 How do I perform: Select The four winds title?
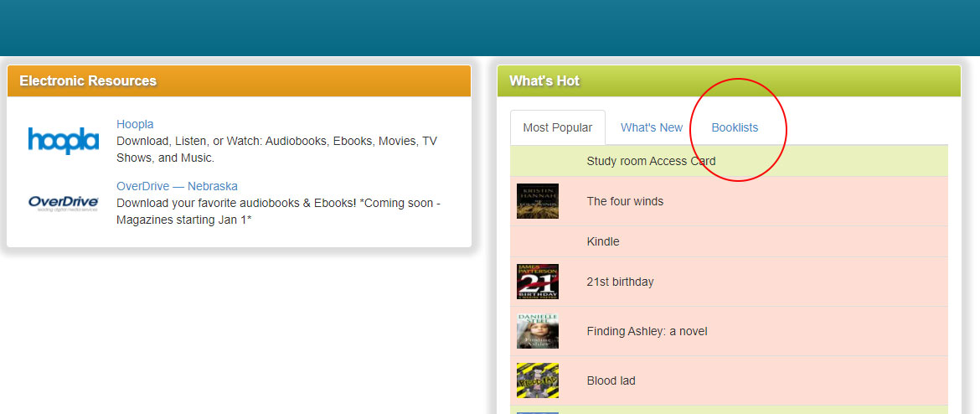pyautogui.click(x=625, y=201)
